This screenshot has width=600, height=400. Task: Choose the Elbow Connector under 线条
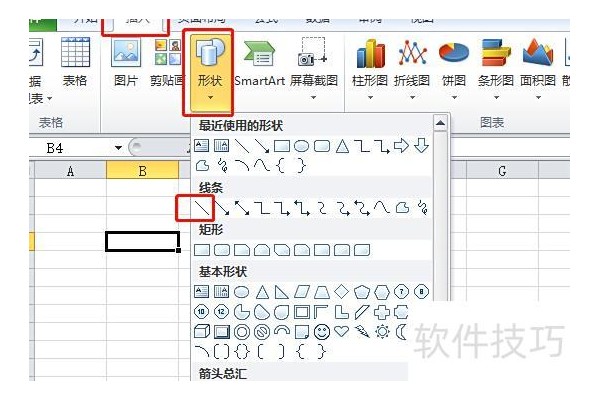pos(262,208)
